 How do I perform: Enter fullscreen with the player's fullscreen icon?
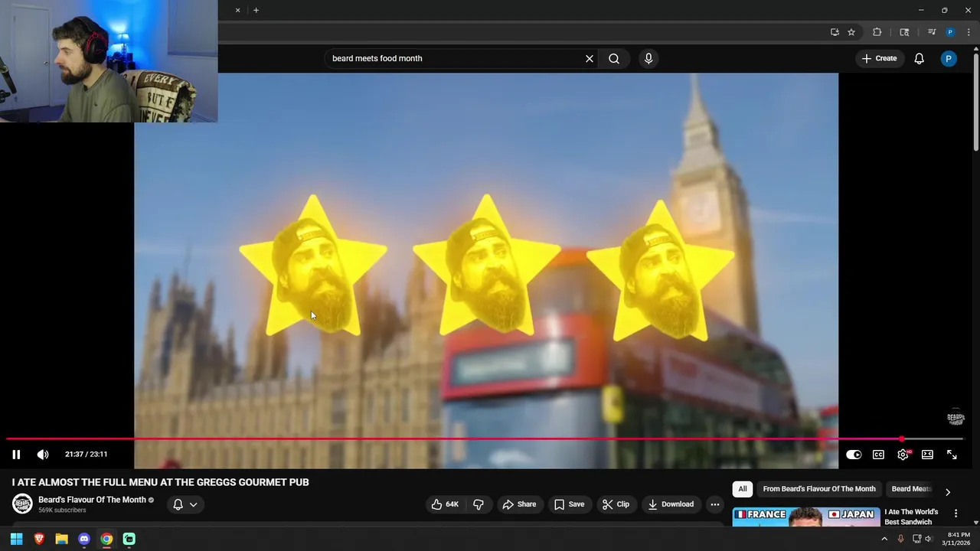[x=952, y=455]
